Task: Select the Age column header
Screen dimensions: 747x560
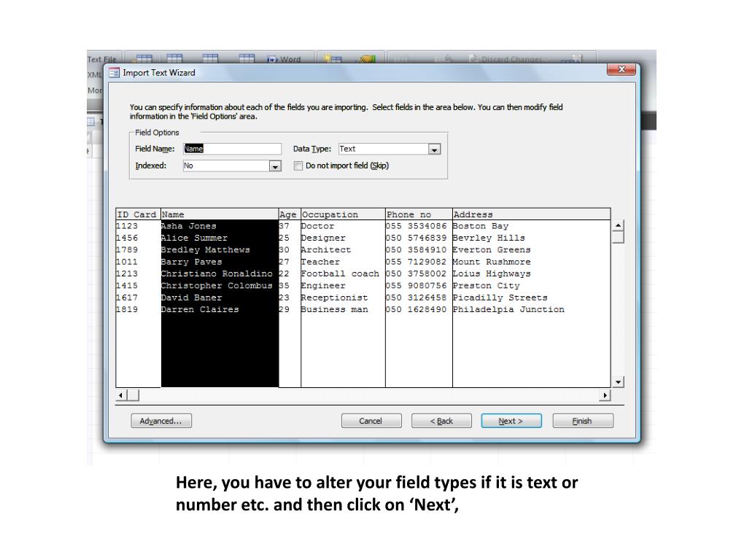Action: tap(289, 214)
